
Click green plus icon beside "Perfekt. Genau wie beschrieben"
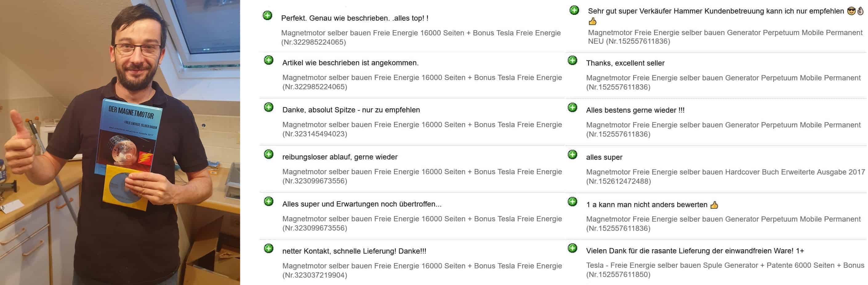tap(267, 15)
